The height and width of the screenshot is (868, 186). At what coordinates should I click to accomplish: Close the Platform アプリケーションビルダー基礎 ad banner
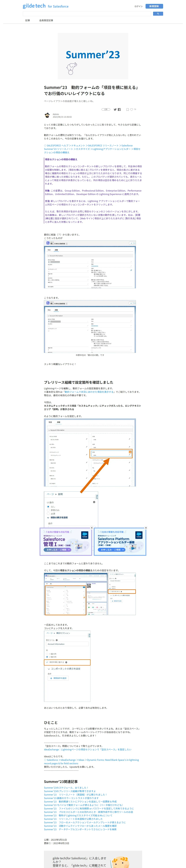coord(146,528)
